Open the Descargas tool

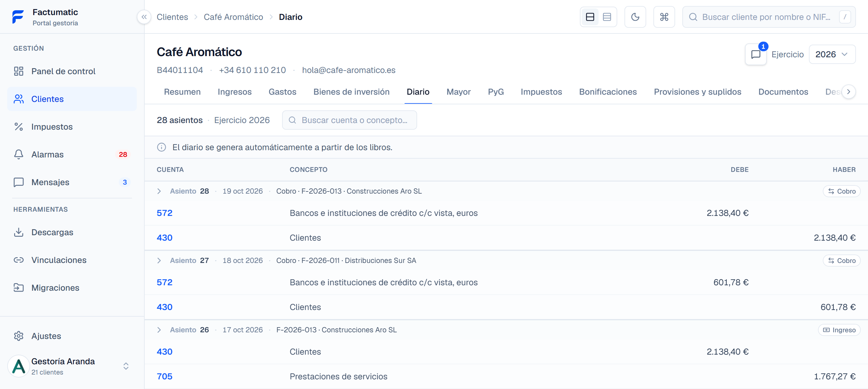pos(72,232)
